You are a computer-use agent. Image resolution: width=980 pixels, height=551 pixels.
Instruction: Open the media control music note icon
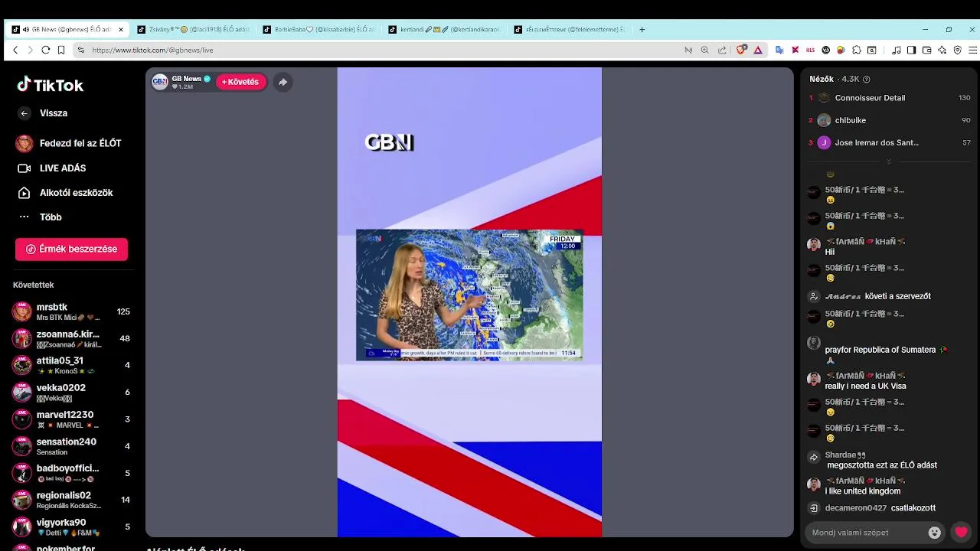897,50
